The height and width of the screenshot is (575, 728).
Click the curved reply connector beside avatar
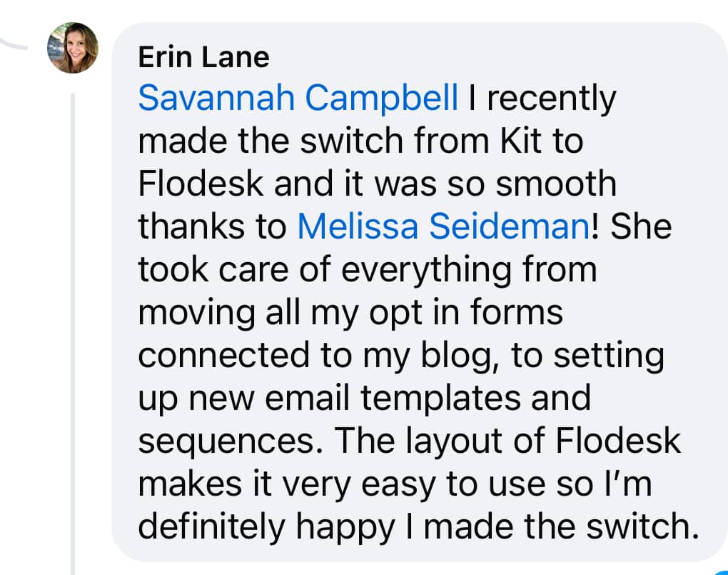click(14, 44)
